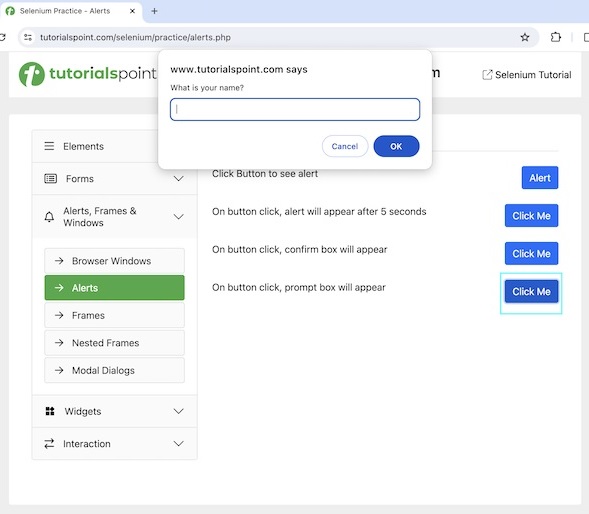Open the browser extensions puzzle icon

556,37
